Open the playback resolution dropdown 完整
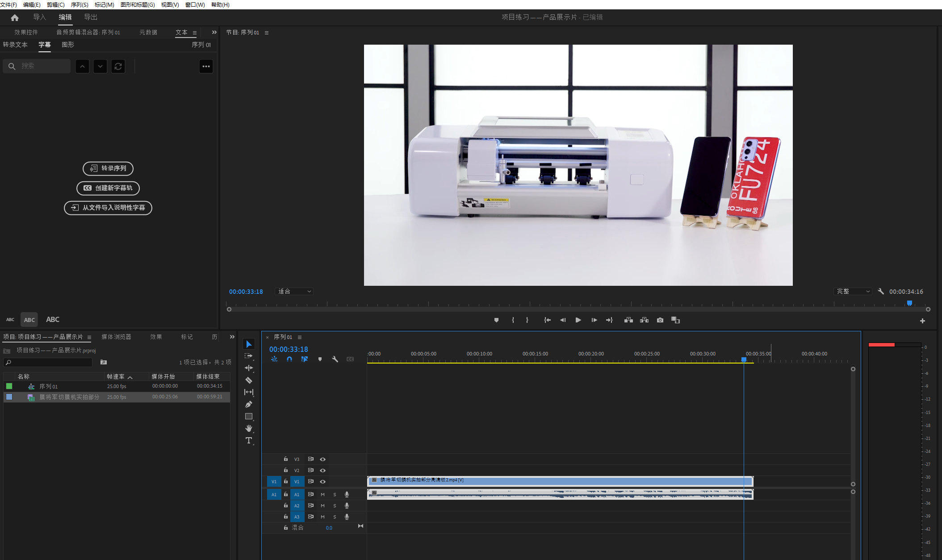Viewport: 942px width, 560px height. [853, 292]
